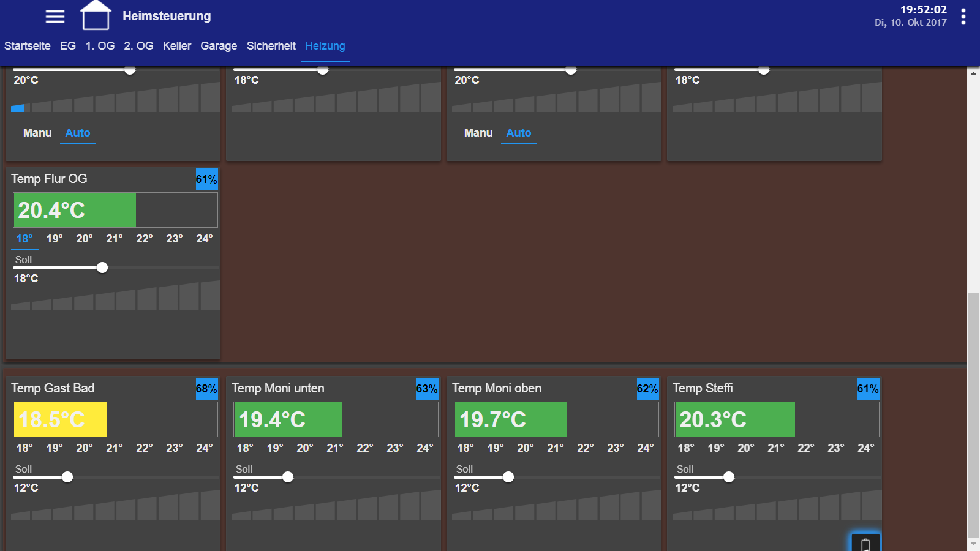Image resolution: width=980 pixels, height=551 pixels.
Task: Set Temp Gast Bad target to 18°
Action: coord(24,448)
